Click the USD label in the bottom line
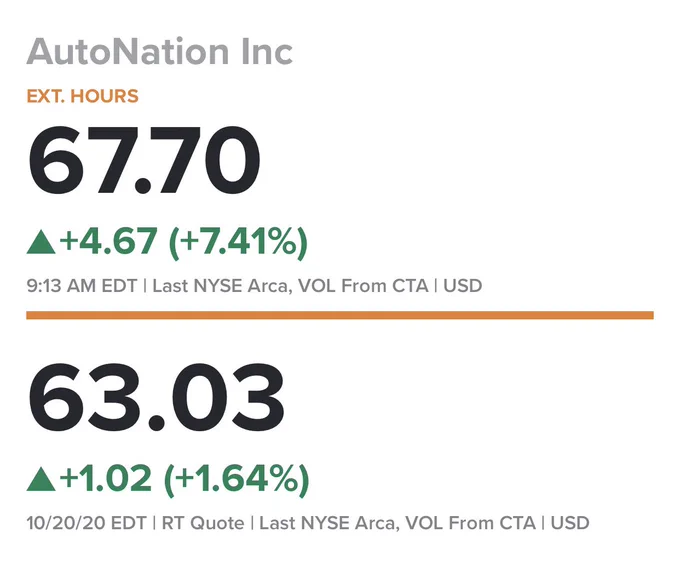680x561 pixels. pos(569,523)
